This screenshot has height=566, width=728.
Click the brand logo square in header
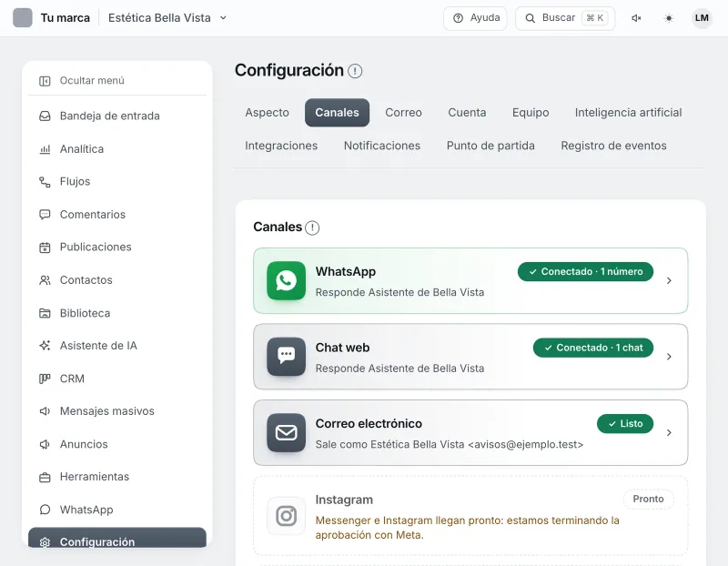[22, 18]
